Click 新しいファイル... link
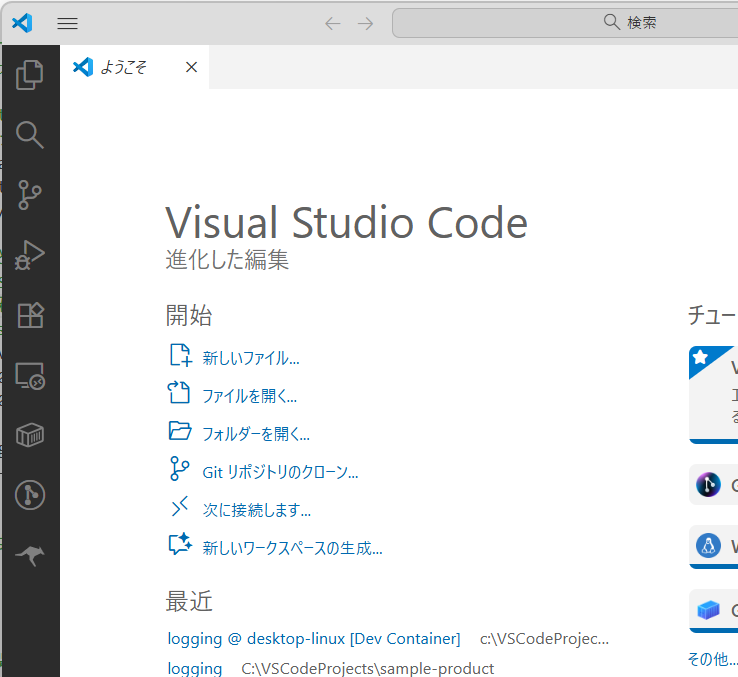The image size is (738, 677). pyautogui.click(x=251, y=358)
